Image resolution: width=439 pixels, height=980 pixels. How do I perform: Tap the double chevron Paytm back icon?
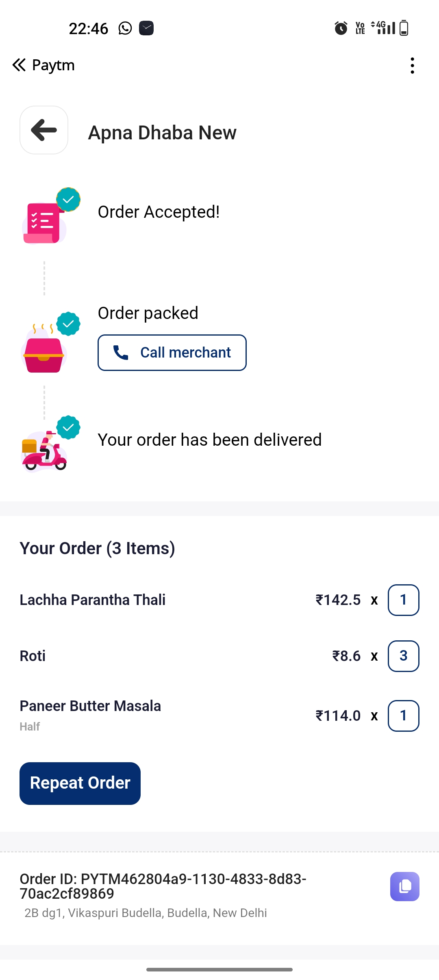(19, 65)
